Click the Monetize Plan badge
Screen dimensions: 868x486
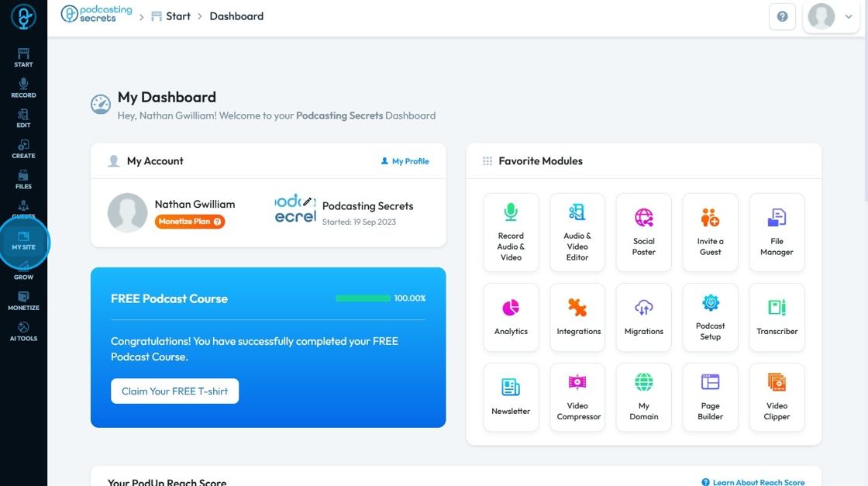click(189, 222)
